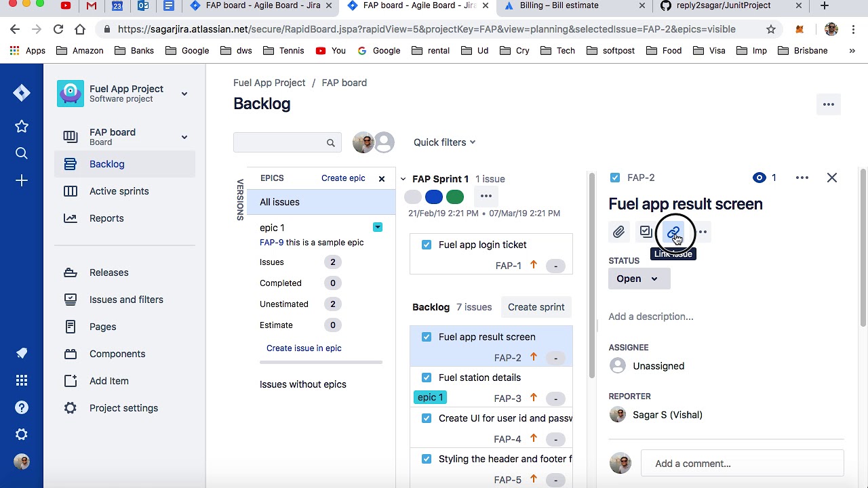Open the Quick filters dropdown
This screenshot has width=868, height=488.
pyautogui.click(x=445, y=142)
